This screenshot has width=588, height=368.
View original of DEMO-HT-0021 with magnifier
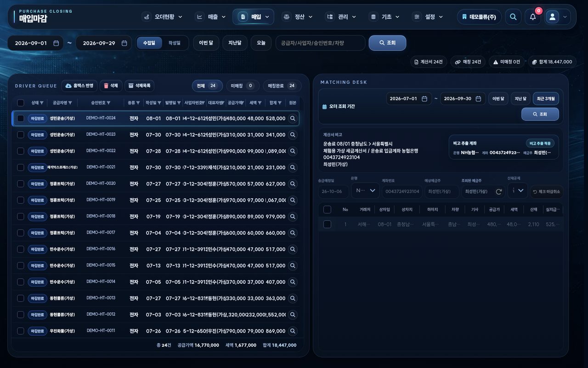tap(292, 167)
